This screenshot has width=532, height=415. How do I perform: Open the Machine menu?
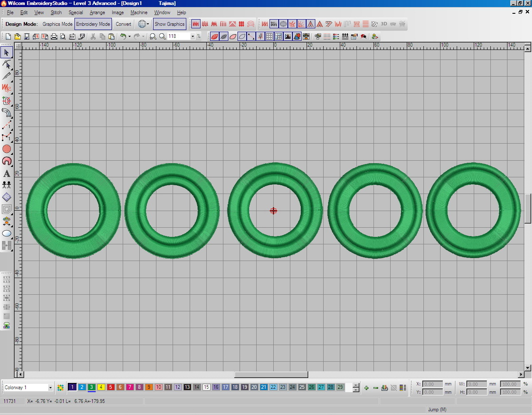click(x=139, y=12)
